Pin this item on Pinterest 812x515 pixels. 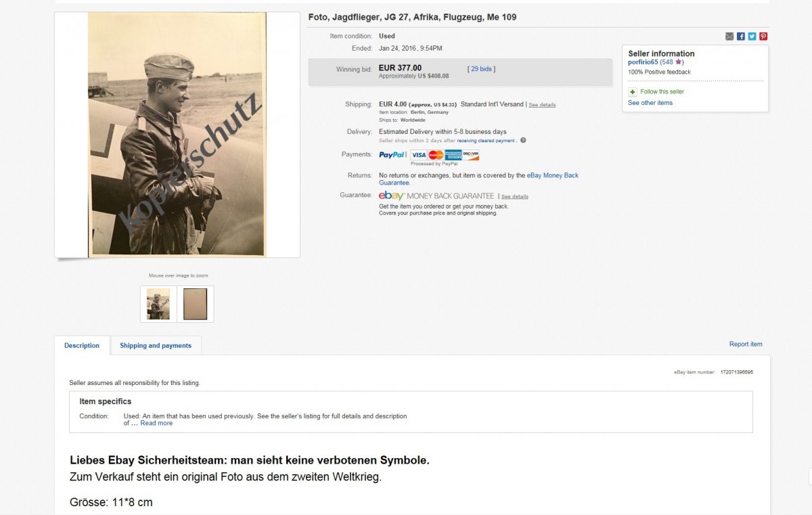coord(763,37)
